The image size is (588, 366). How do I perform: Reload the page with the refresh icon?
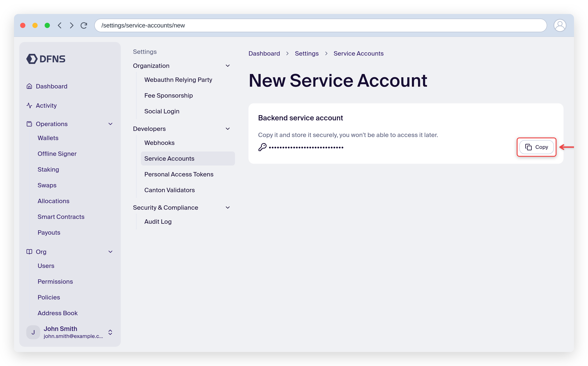pos(84,25)
